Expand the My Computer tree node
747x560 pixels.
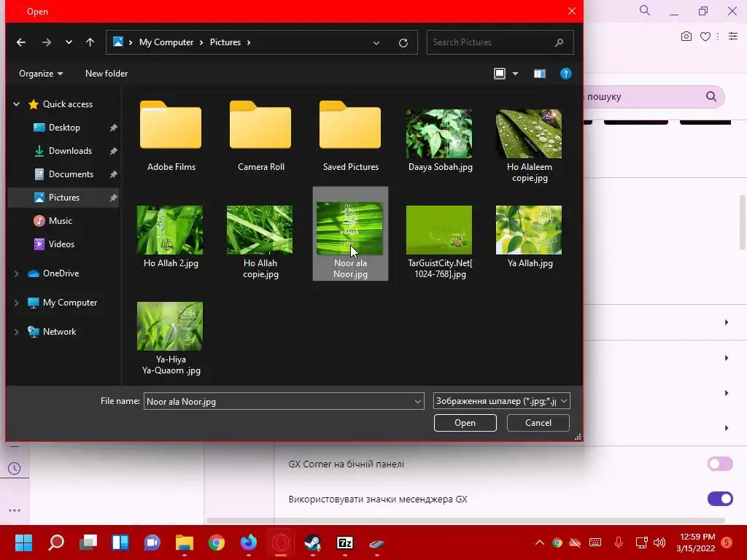point(17,303)
